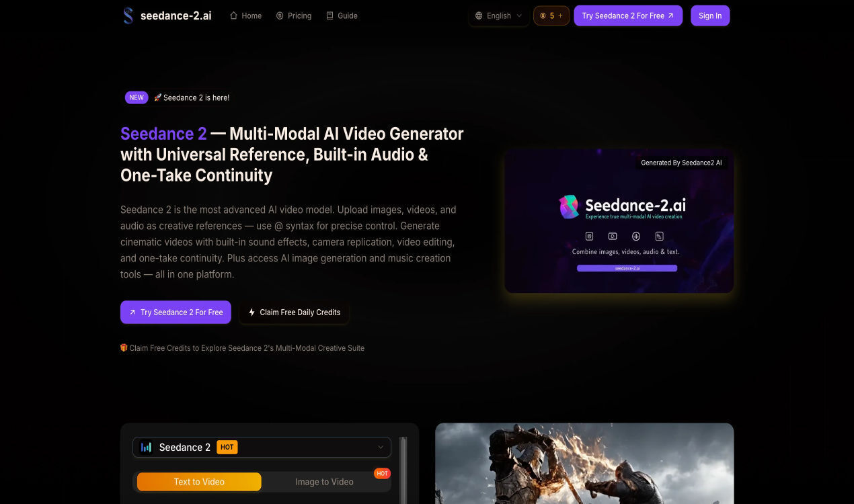The width and height of the screenshot is (854, 504).
Task: Click the Home house icon
Action: click(234, 15)
